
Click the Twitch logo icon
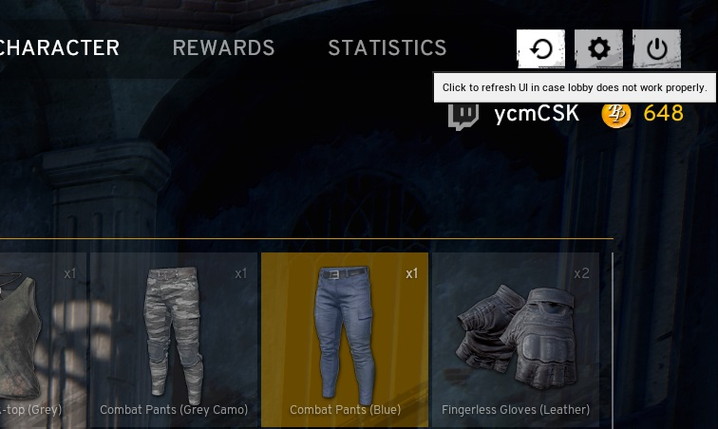[463, 116]
